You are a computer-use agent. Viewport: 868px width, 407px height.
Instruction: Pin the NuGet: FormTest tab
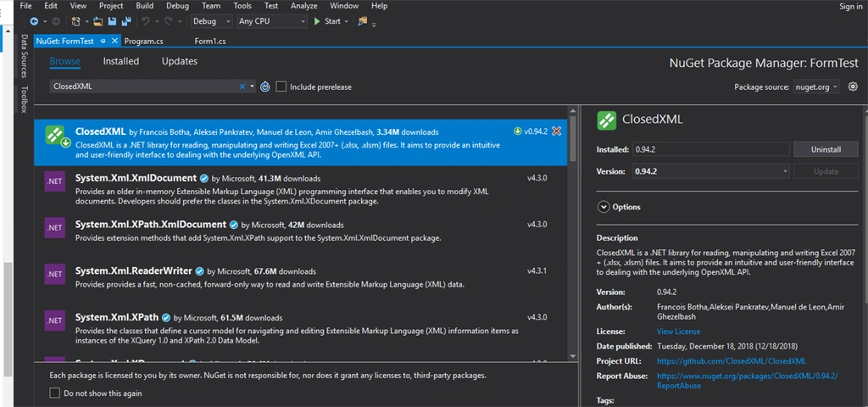coord(103,41)
